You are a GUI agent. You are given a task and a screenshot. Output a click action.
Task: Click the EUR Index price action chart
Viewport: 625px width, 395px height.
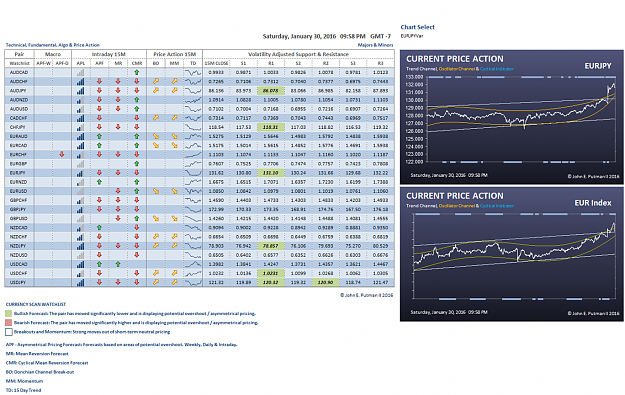pyautogui.click(x=512, y=254)
